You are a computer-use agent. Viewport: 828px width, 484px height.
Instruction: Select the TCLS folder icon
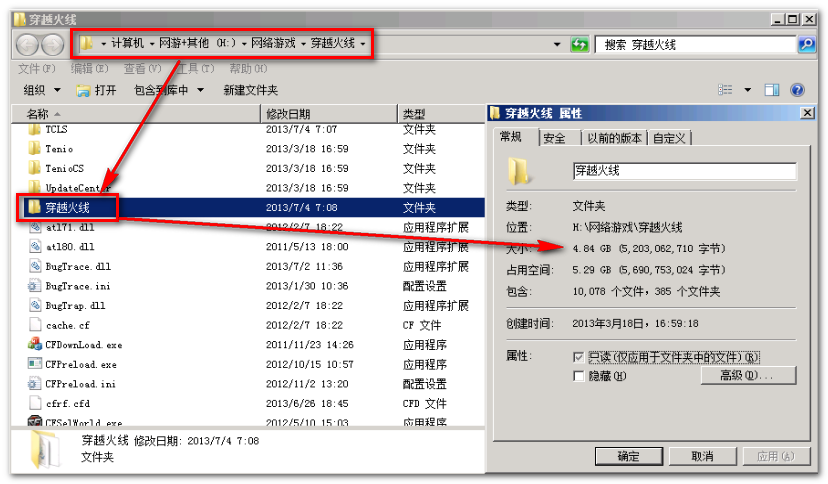point(34,129)
